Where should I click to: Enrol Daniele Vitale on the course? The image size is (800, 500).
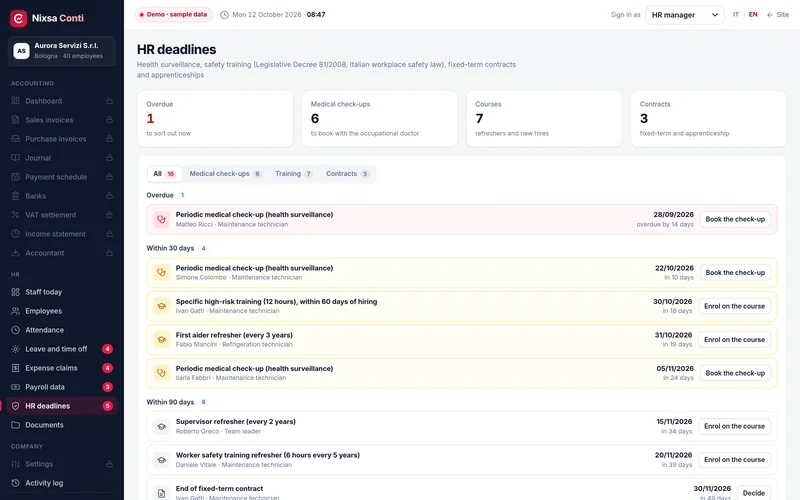(734, 460)
